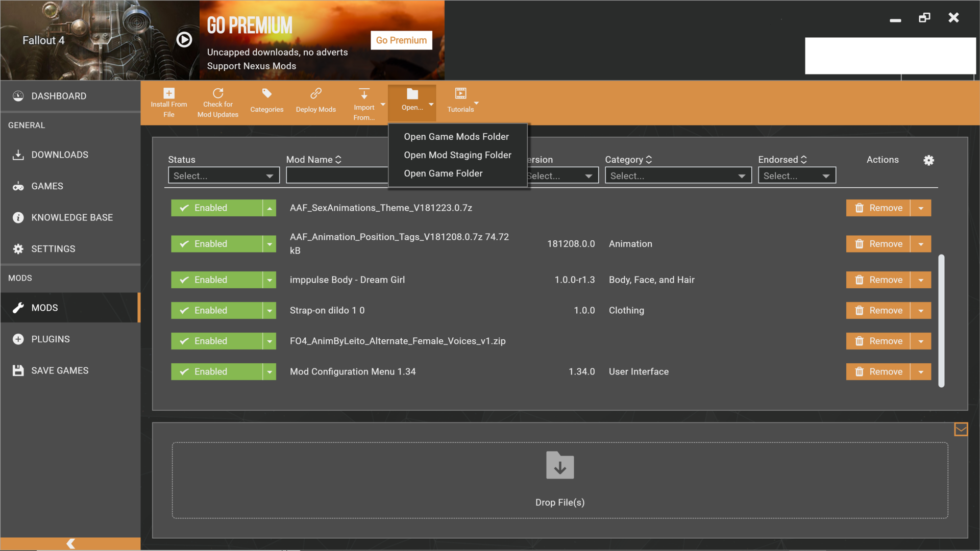Screen dimensions: 980x551
Task: Open the Tutorials toolbar icon
Action: tap(460, 93)
